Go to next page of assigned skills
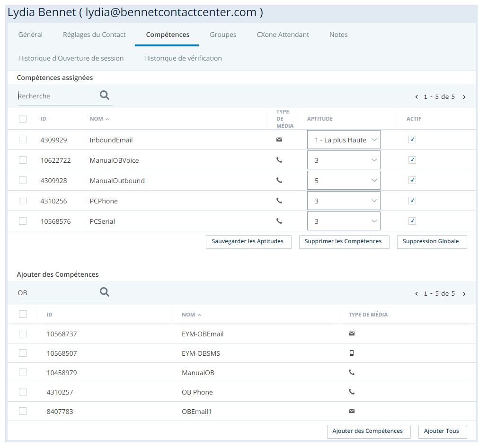The height and width of the screenshot is (448, 479). [464, 97]
